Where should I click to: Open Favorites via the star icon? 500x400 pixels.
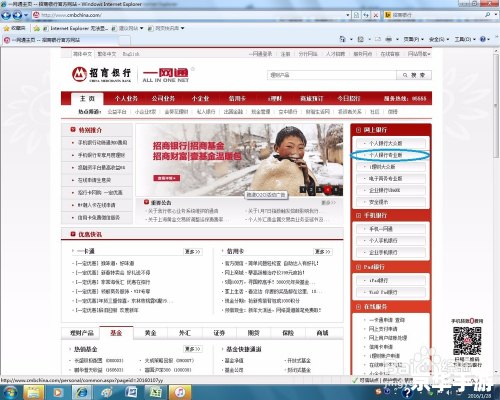coord(6,28)
